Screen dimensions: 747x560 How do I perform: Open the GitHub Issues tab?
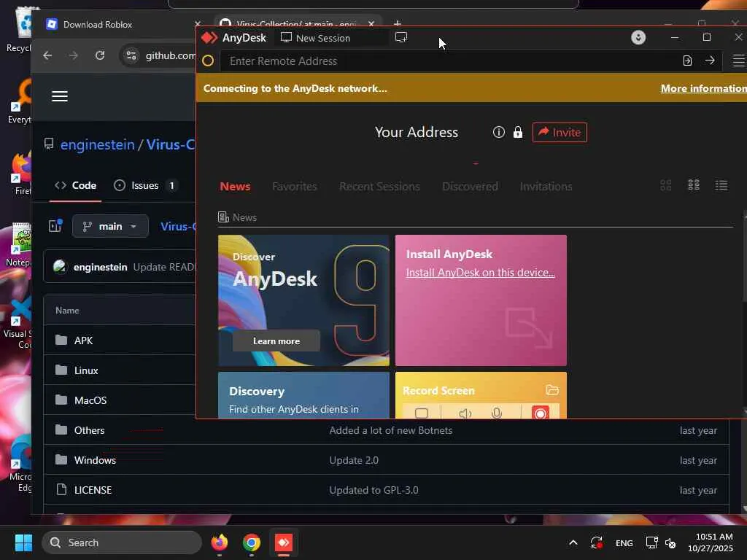point(145,185)
